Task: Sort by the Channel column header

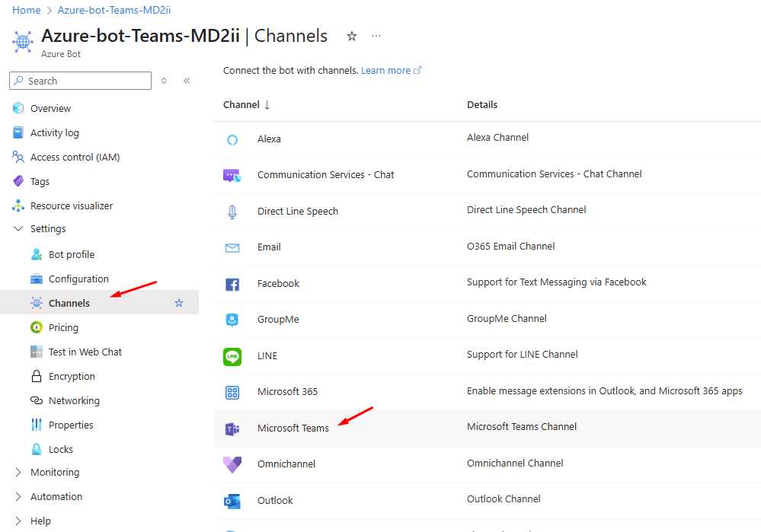Action: [x=241, y=105]
